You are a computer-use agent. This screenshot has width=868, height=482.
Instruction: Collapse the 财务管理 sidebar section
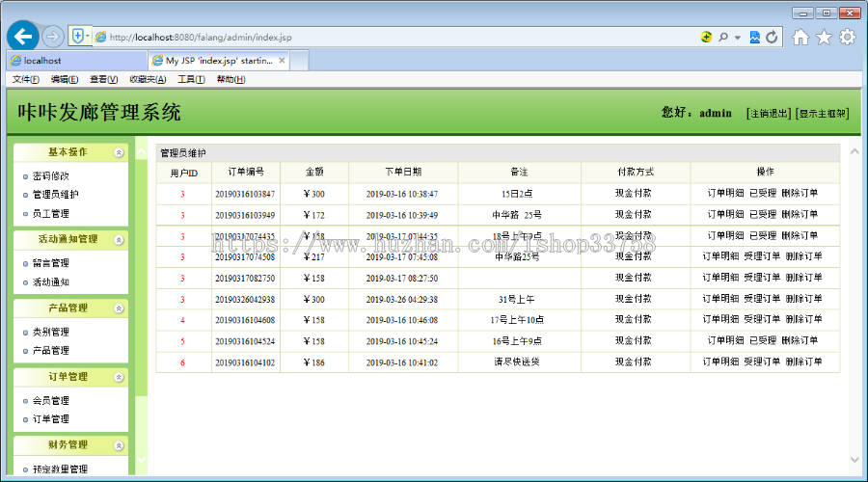pos(119,445)
